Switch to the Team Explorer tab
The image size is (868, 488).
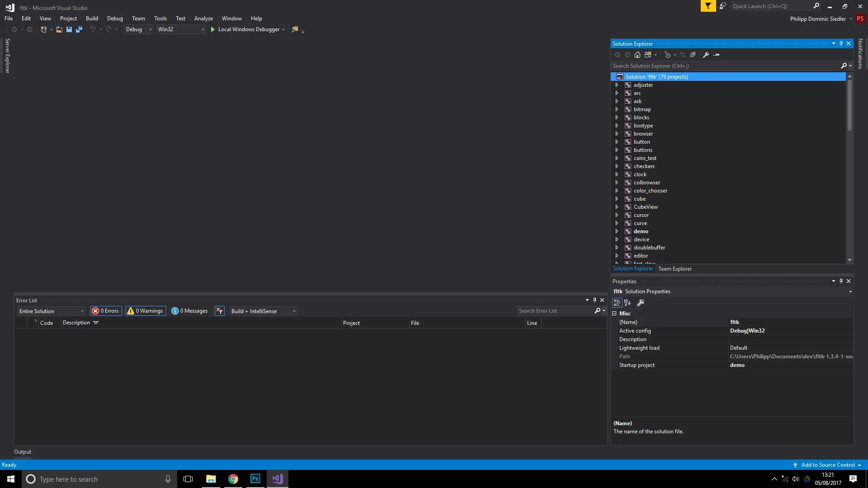(675, 269)
